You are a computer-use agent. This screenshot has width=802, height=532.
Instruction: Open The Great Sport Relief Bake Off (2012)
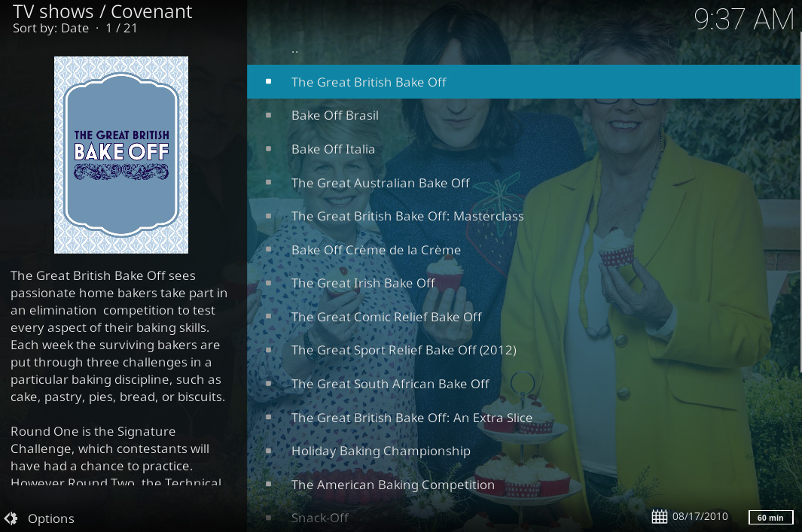pos(523,350)
